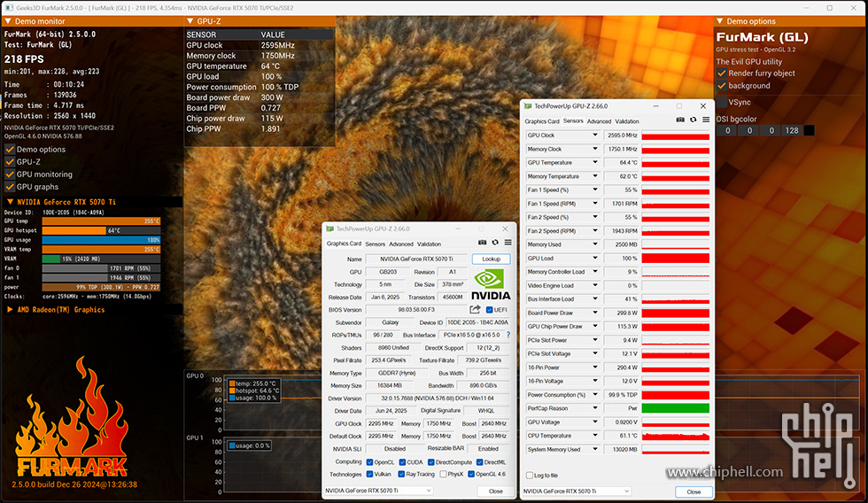Image resolution: width=868 pixels, height=503 pixels.
Task: Open hamburger menu in GPU-Z Graphics Card window
Action: tap(508, 243)
